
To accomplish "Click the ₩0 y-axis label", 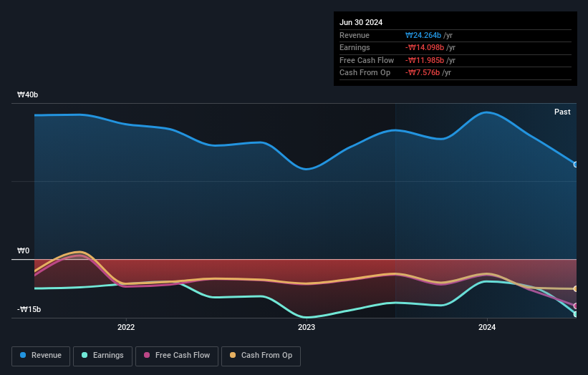I will (23, 250).
